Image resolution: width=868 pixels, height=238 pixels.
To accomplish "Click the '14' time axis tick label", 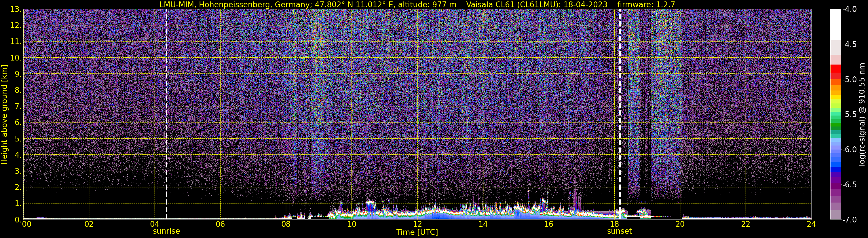I will [483, 224].
